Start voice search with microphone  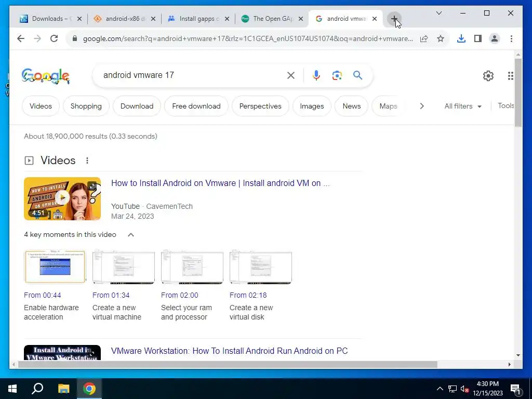pos(316,75)
